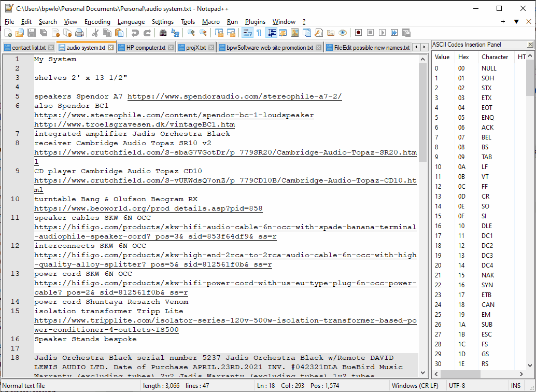
Task: Open Folder as Workspace icon
Action: pos(331,33)
